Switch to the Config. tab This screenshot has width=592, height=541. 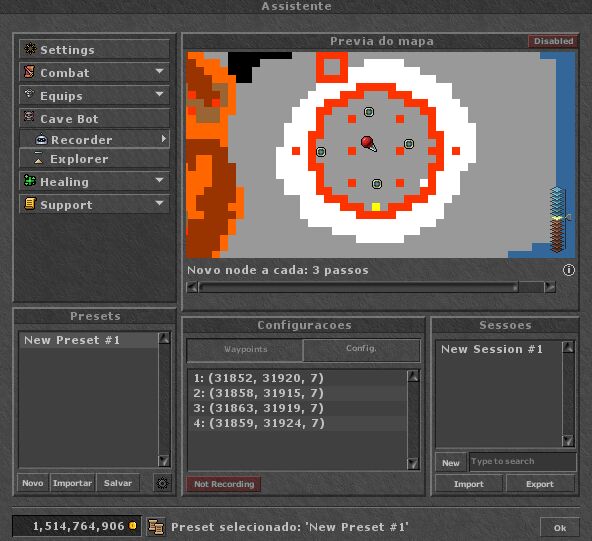click(x=362, y=349)
